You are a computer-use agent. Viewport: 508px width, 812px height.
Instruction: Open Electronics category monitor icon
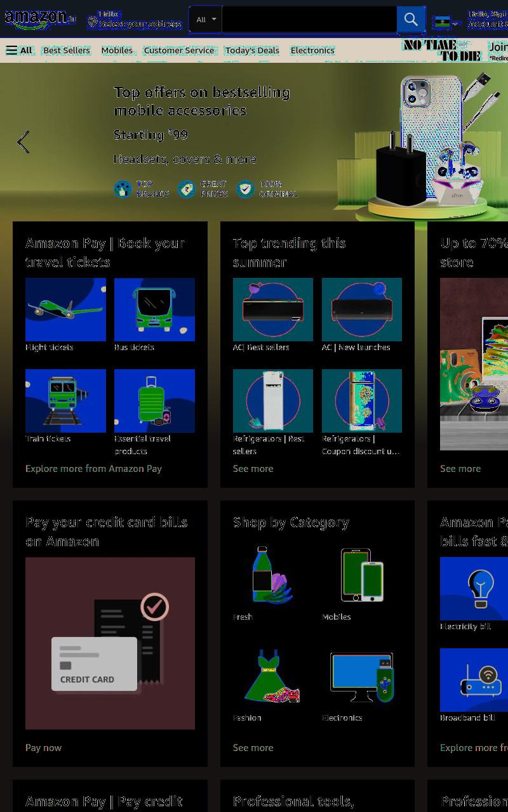[x=362, y=676]
